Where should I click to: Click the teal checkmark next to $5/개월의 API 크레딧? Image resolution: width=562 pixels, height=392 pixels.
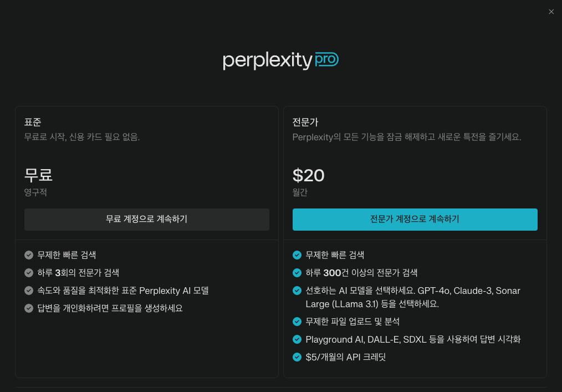[297, 357]
